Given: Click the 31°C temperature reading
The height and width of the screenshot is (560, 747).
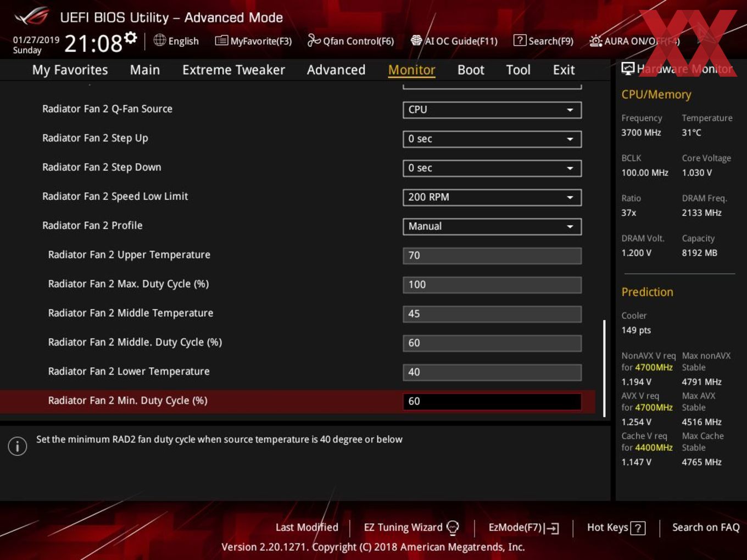Looking at the screenshot, I should 692,132.
